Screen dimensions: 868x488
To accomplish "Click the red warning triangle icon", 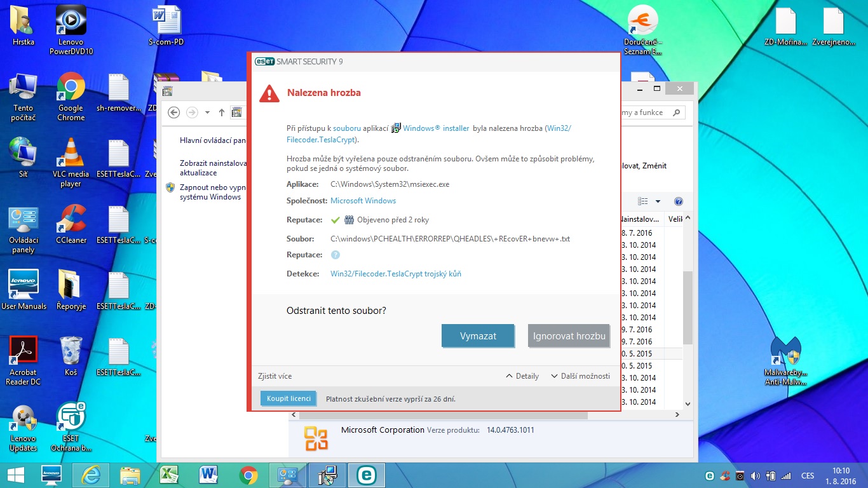I will (269, 93).
